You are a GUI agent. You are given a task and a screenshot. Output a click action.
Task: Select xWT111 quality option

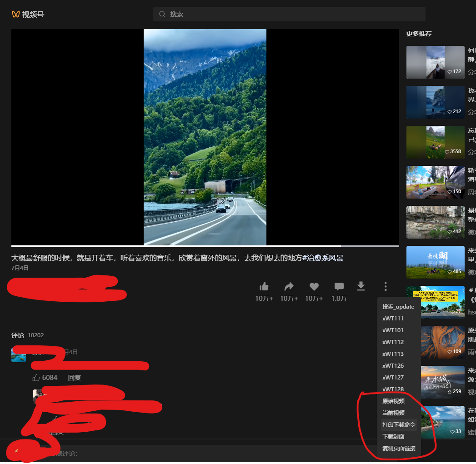tap(393, 318)
